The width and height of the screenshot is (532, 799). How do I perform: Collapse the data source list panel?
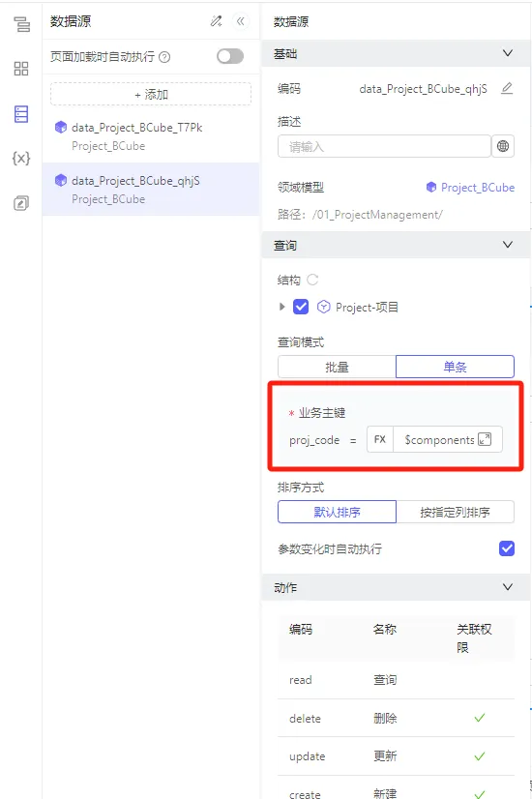tap(241, 21)
